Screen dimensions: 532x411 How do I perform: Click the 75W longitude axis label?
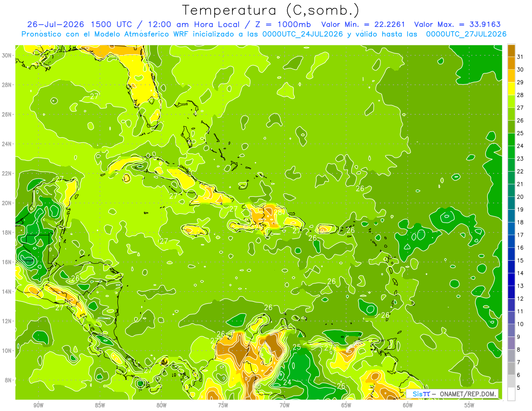click(x=223, y=405)
